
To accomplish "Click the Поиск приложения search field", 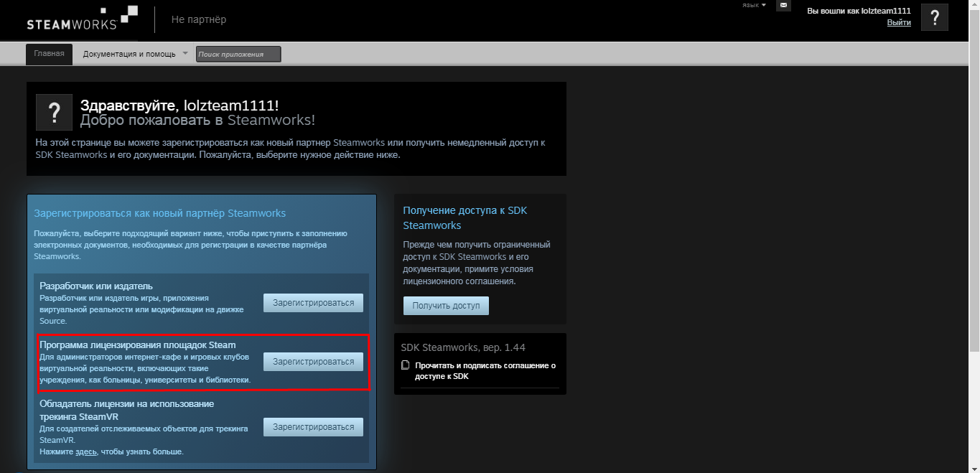I will point(238,54).
